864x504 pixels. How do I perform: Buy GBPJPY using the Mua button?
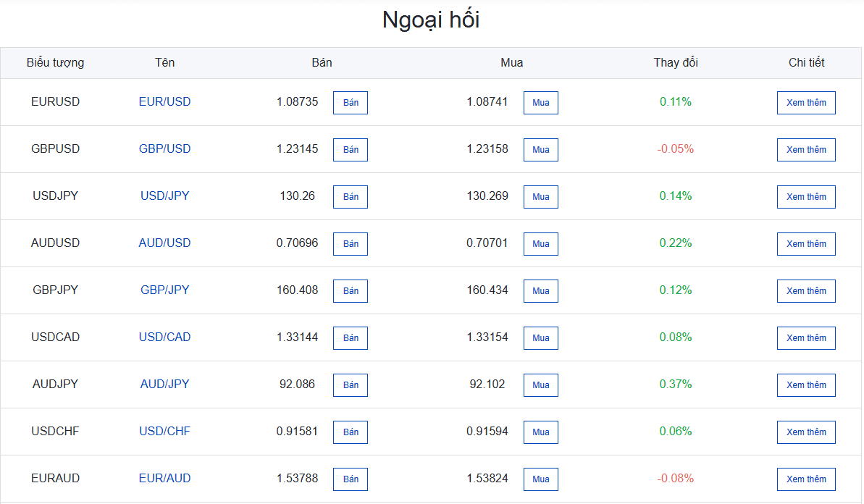pyautogui.click(x=540, y=291)
